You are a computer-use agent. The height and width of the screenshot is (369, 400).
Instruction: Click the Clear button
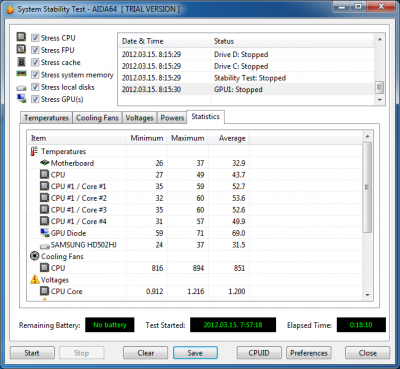coord(145,353)
